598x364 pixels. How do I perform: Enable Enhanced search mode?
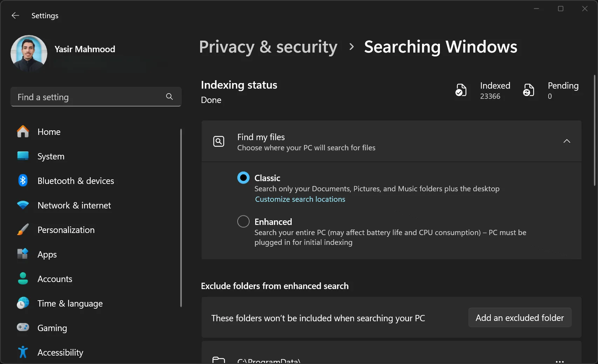click(x=243, y=221)
